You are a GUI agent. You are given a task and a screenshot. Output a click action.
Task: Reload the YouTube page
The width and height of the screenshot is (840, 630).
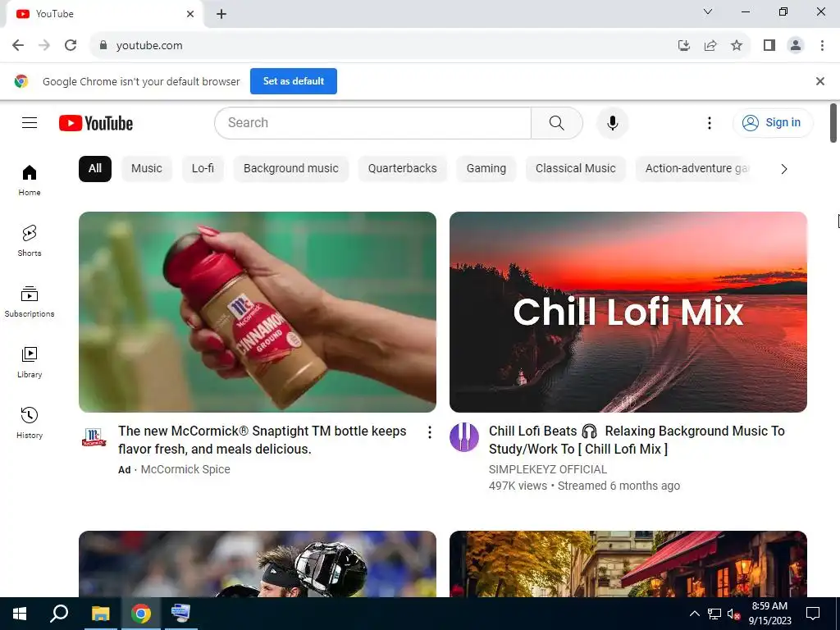click(x=71, y=46)
